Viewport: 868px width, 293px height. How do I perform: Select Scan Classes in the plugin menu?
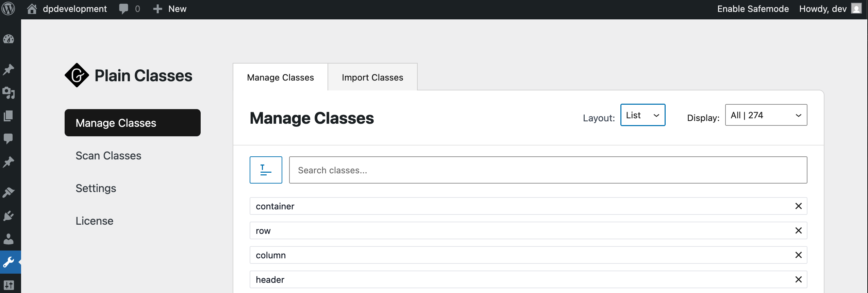click(108, 155)
